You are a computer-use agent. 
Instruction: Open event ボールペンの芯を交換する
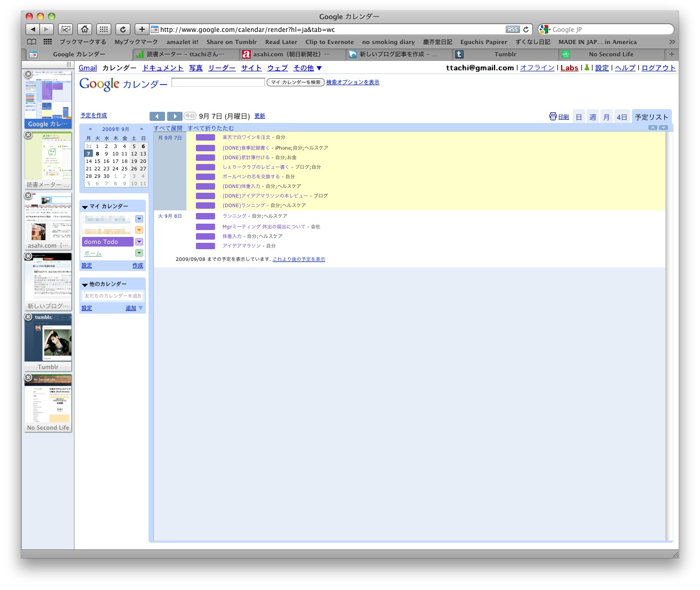point(251,177)
